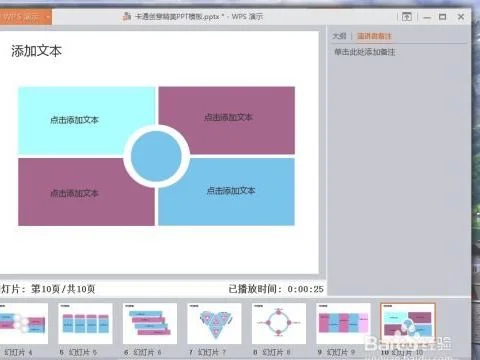
Task: Show slide 8 circular cycle thumbnail
Action: point(279,323)
